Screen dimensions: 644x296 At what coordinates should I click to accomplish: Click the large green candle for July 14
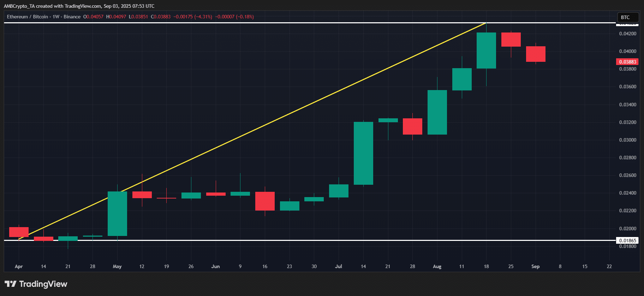(363, 153)
